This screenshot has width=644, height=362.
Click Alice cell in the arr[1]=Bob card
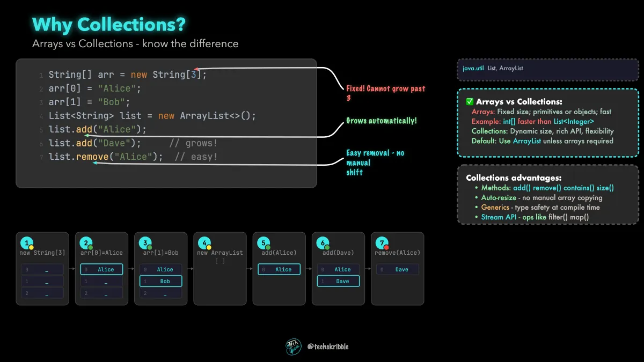coord(161,269)
